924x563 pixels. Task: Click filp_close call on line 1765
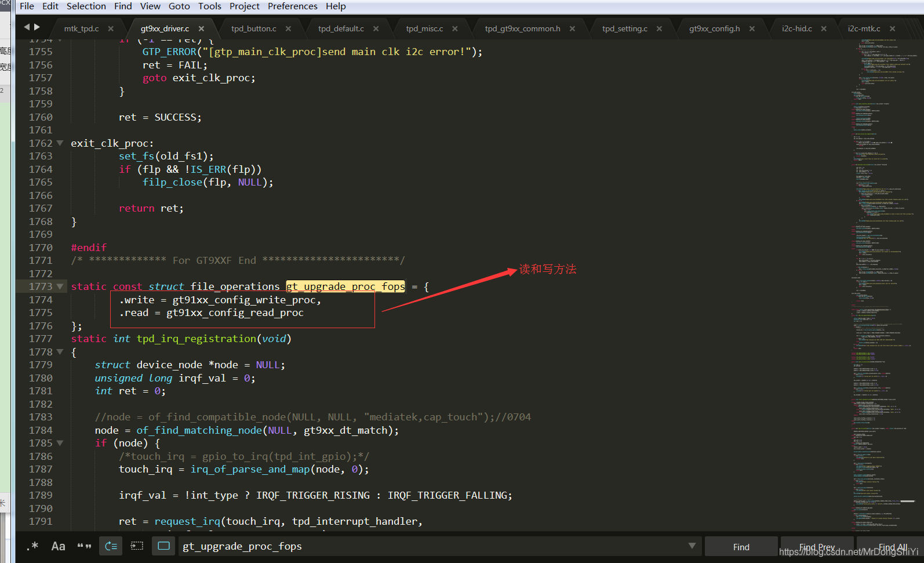click(173, 182)
